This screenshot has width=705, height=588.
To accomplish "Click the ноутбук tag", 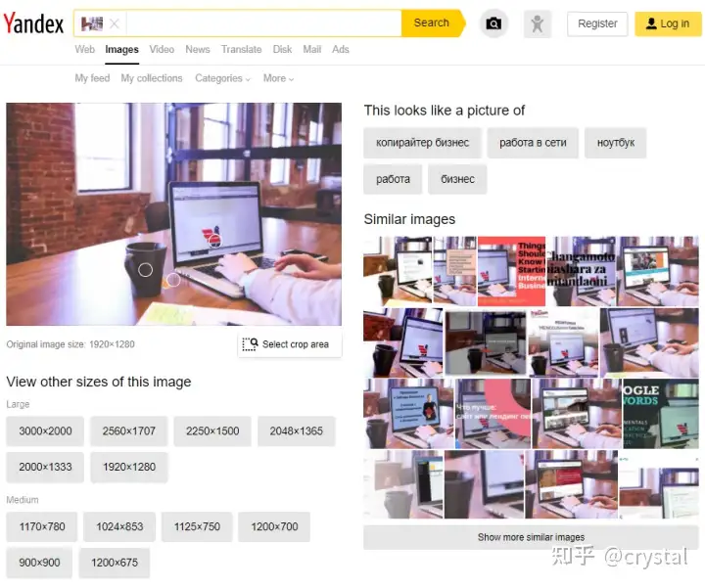I will (616, 143).
